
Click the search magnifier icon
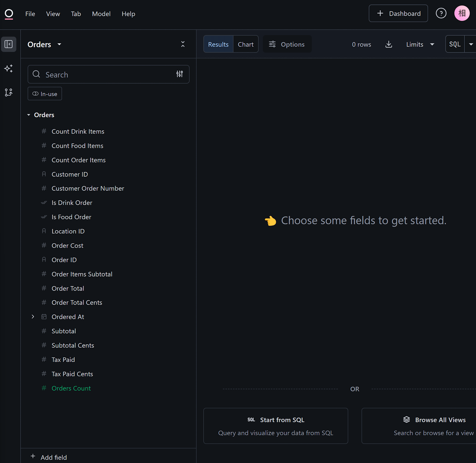(36, 74)
